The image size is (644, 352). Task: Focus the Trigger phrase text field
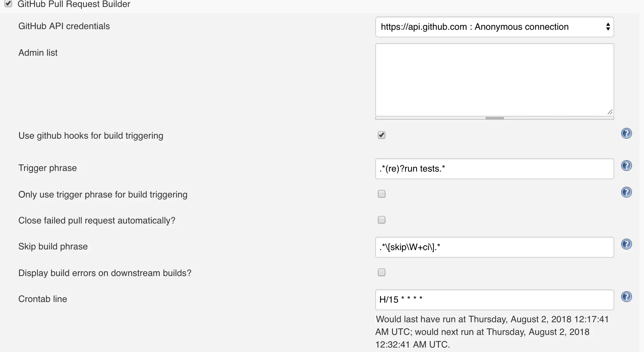[494, 169]
